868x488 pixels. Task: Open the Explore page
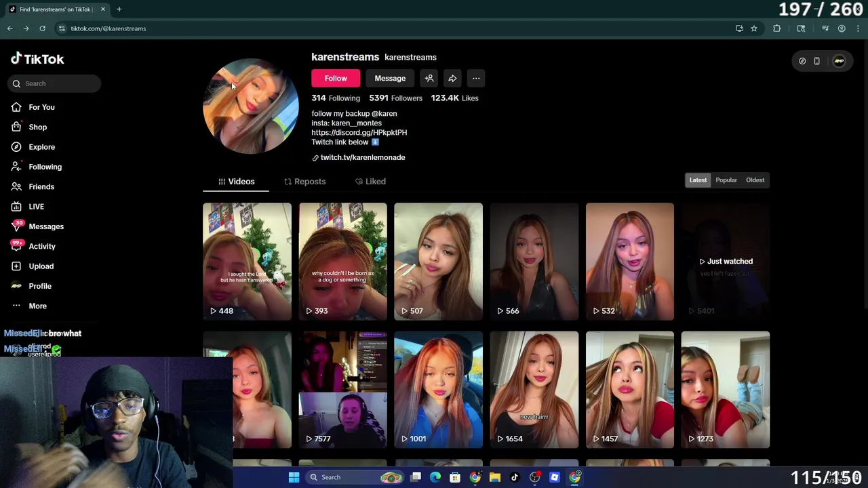tap(33, 147)
